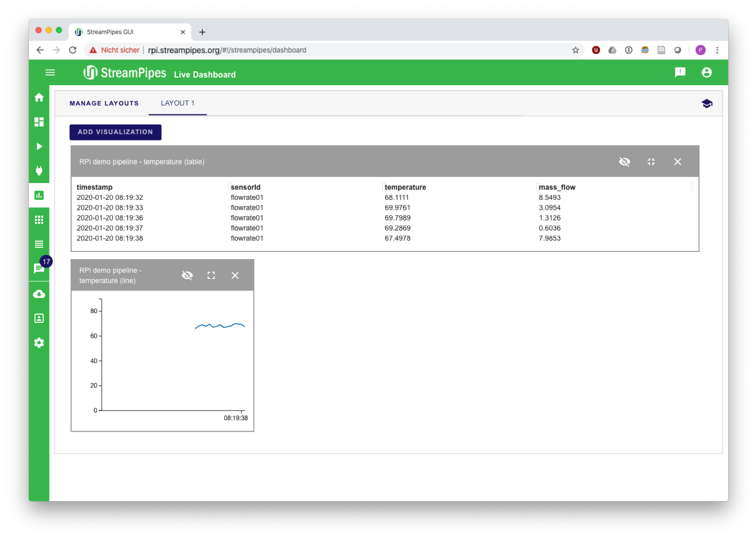
Task: Switch to Manage Layouts tab
Action: click(x=104, y=103)
